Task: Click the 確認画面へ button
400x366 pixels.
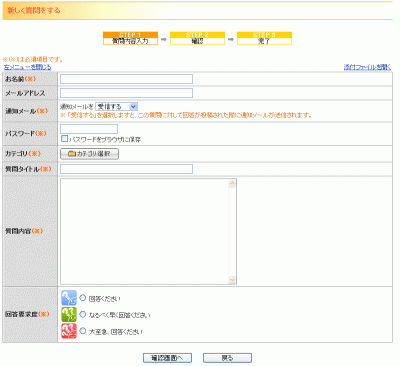Action: click(167, 358)
